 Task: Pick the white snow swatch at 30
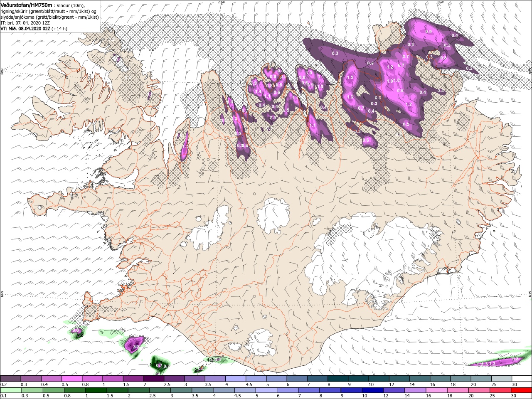tap(521, 379)
